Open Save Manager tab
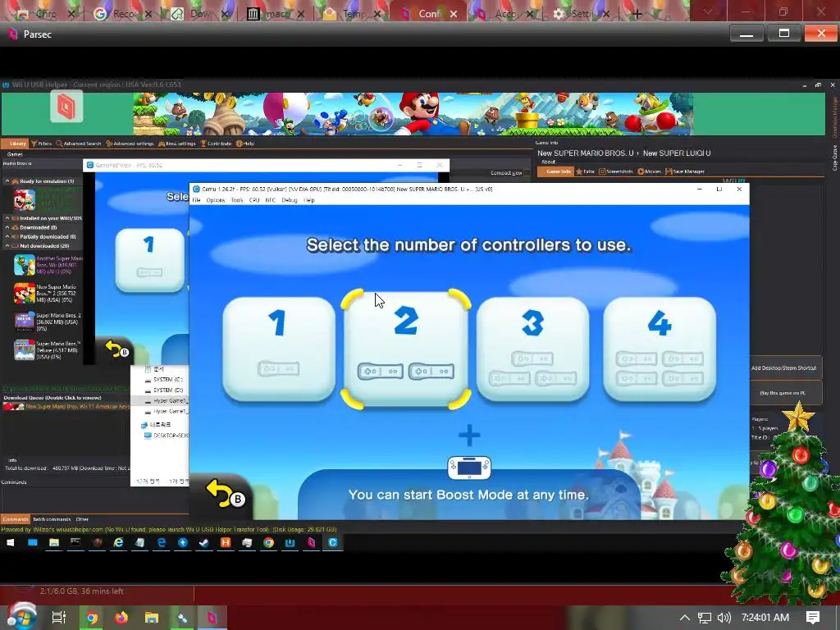The width and height of the screenshot is (840, 630). tap(685, 171)
